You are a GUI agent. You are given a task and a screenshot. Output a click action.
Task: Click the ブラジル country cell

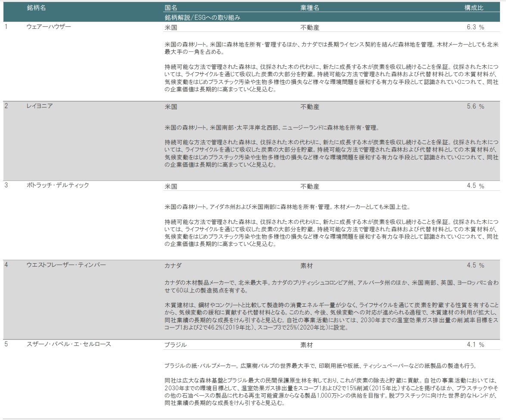[176, 345]
